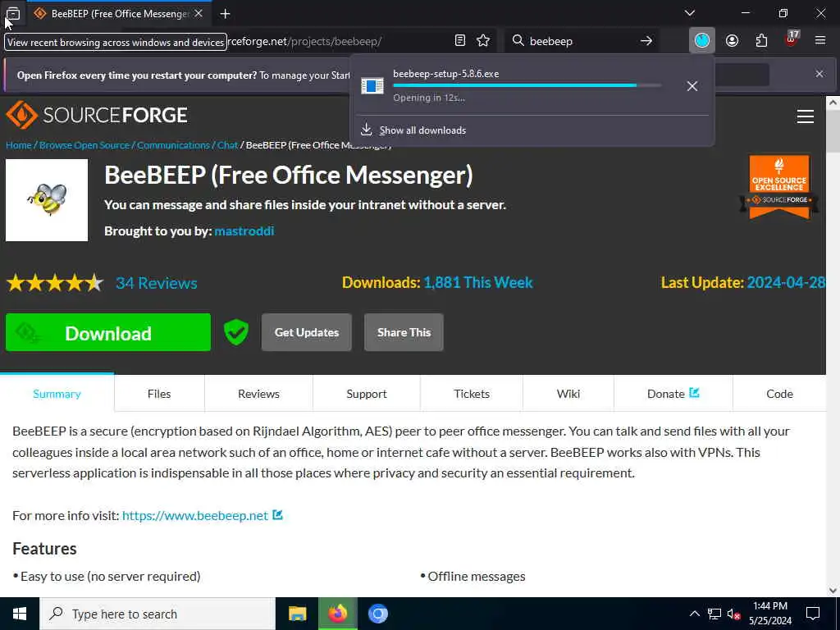Click the scrollbar down arrow
Screen dimensions: 840x630
pos(833,591)
